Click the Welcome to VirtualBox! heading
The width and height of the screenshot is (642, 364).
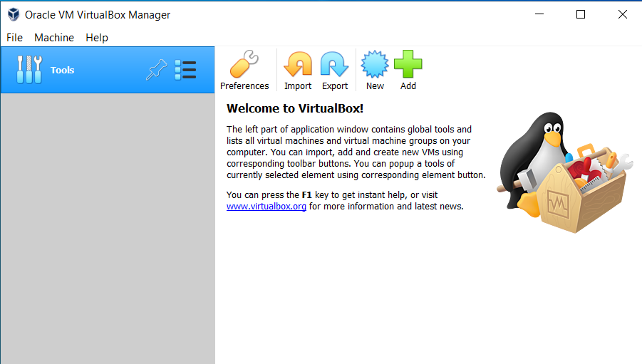click(294, 108)
